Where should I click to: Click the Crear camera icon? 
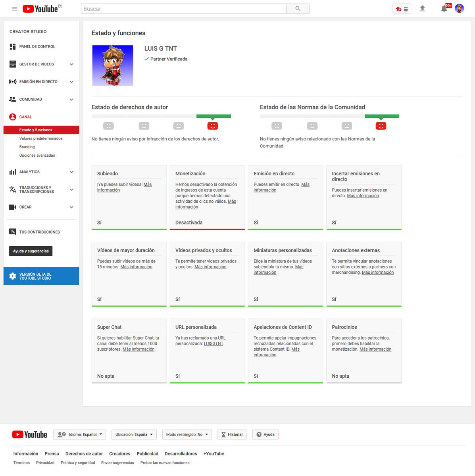[13, 207]
